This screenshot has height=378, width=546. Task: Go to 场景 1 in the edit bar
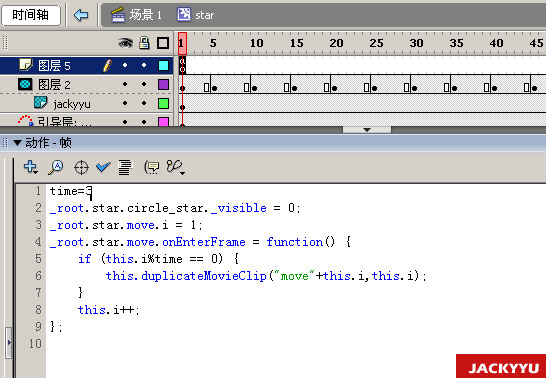tap(136, 15)
